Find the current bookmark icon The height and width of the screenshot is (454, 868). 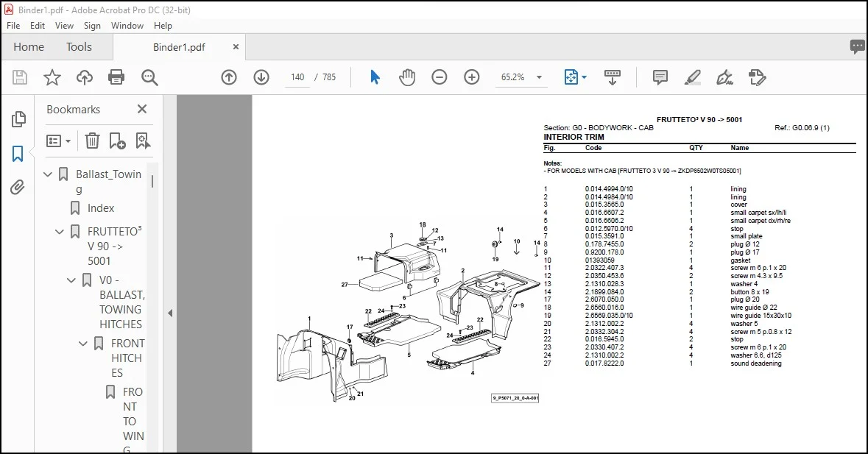(143, 141)
